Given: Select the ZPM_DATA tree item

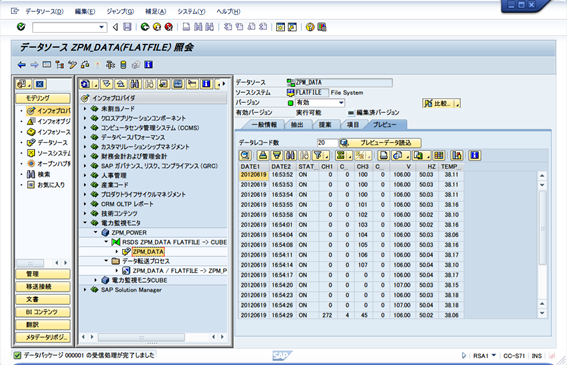Looking at the screenshot, I should pyautogui.click(x=148, y=251).
